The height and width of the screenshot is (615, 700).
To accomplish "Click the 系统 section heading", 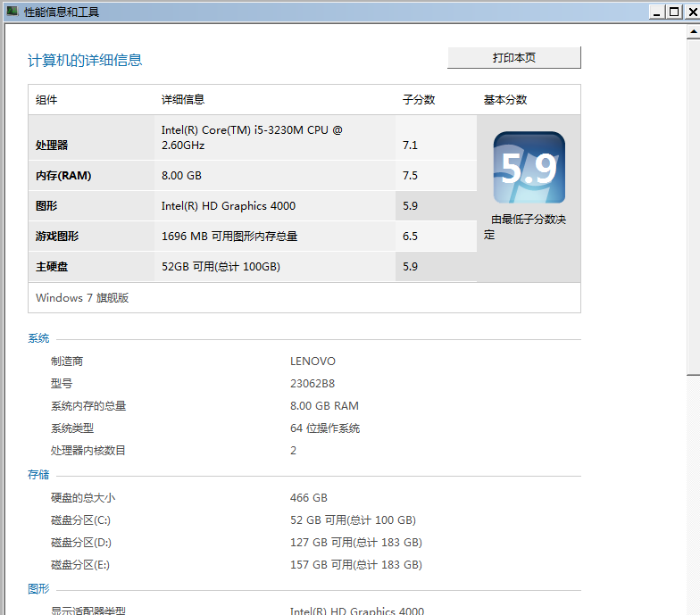I will [38, 338].
